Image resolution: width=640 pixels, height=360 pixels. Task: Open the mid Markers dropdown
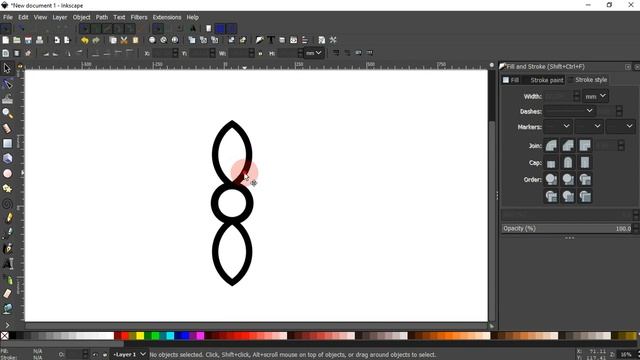click(x=589, y=127)
